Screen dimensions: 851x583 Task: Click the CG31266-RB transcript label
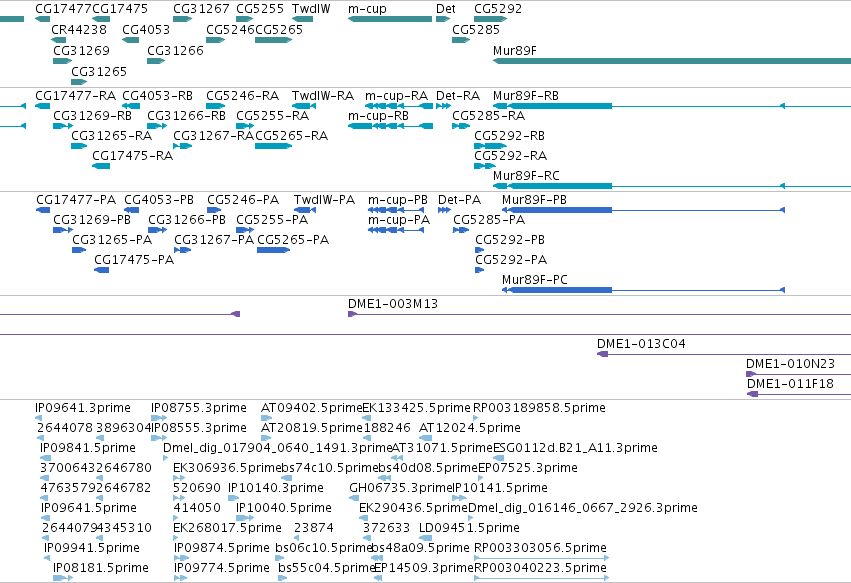[186, 116]
